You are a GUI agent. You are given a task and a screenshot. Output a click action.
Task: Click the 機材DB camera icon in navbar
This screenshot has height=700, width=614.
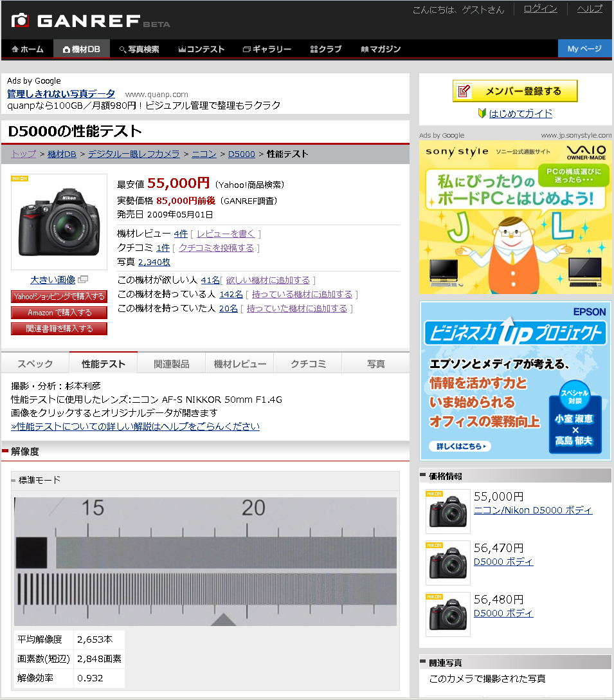65,49
